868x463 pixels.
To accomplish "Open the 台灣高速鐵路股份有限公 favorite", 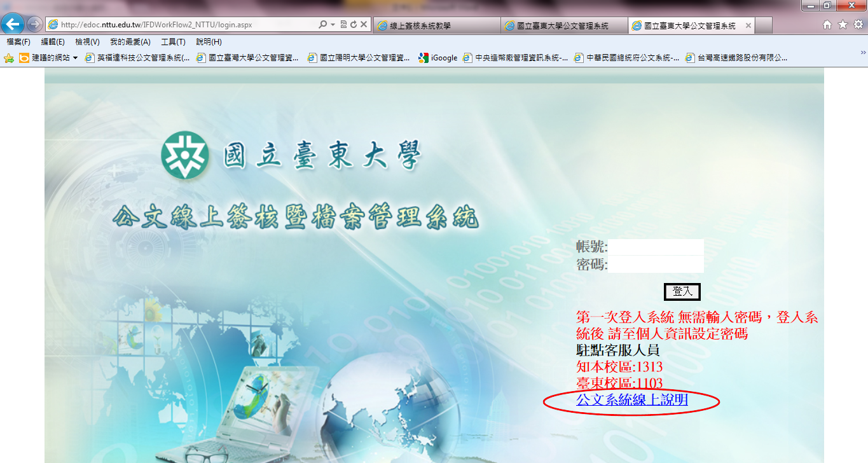I will point(736,58).
